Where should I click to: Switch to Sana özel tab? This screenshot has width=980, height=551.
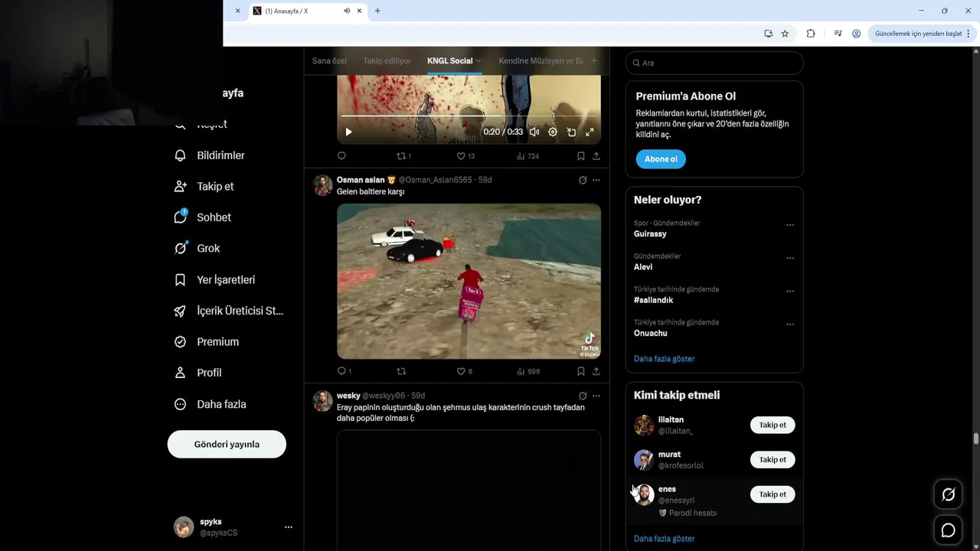tap(329, 60)
